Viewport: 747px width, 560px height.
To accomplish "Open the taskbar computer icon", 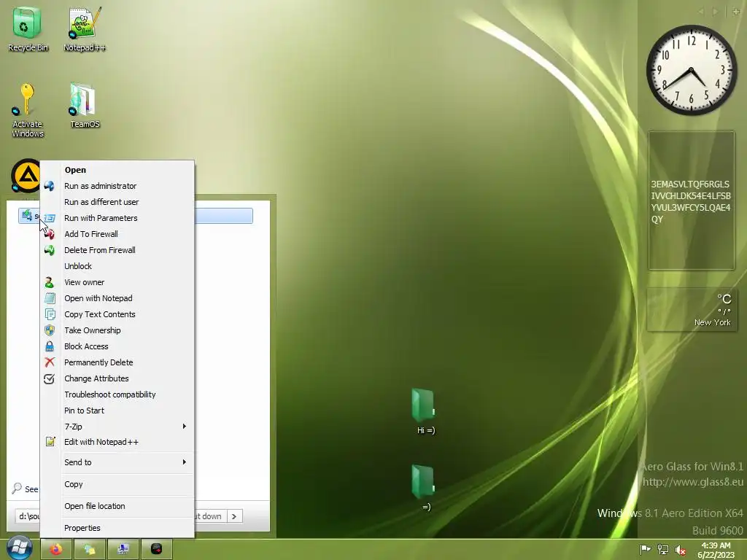I will (x=123, y=549).
